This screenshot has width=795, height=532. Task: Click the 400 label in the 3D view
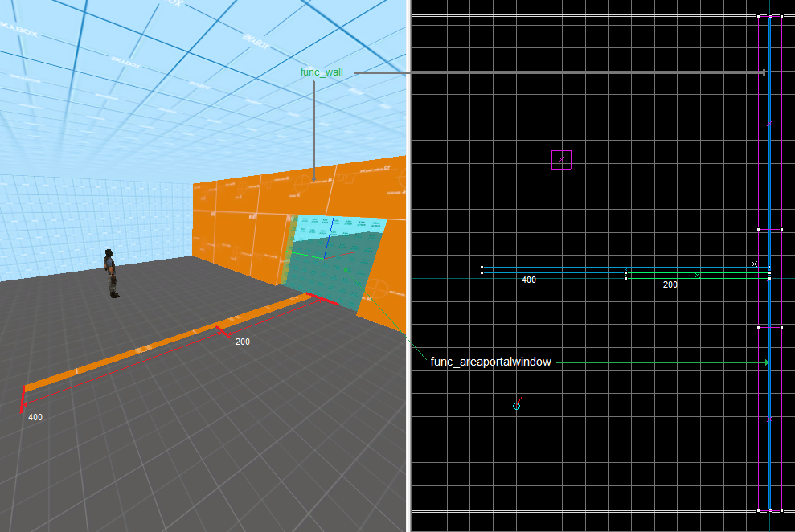pos(35,417)
